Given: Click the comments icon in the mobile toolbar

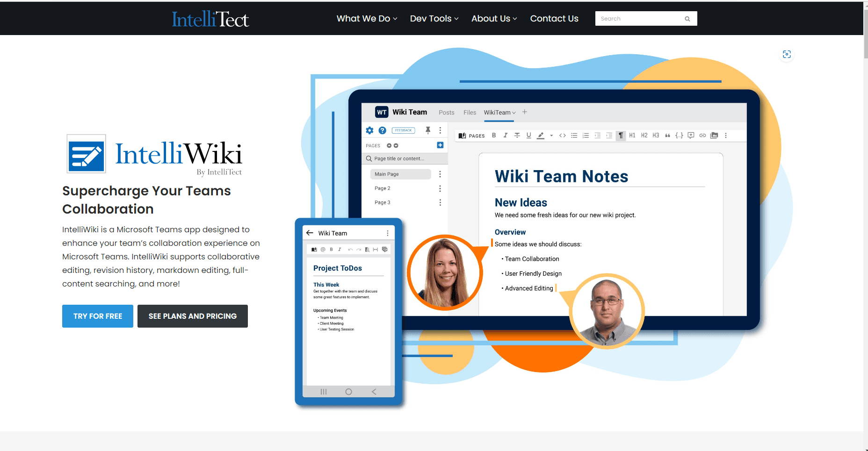Looking at the screenshot, I should (x=385, y=250).
